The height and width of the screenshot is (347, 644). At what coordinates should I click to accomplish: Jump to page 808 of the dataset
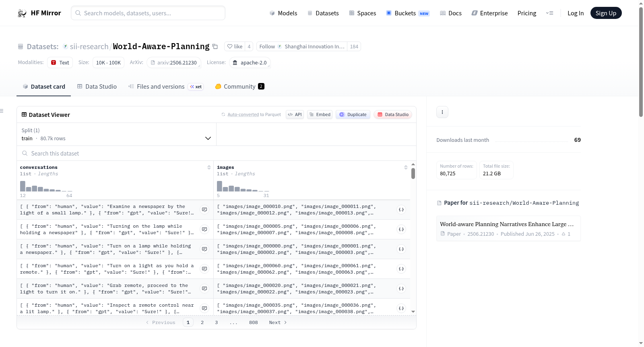click(254, 322)
